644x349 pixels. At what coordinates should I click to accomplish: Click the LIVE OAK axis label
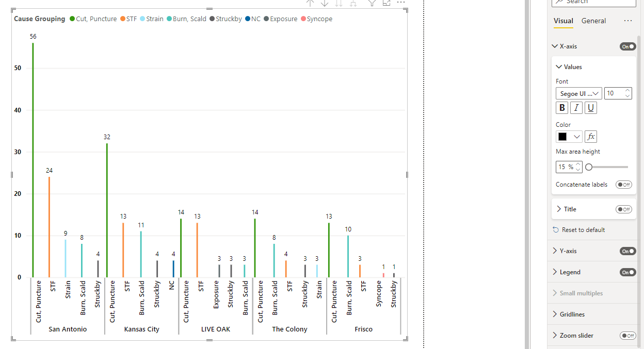(216, 329)
